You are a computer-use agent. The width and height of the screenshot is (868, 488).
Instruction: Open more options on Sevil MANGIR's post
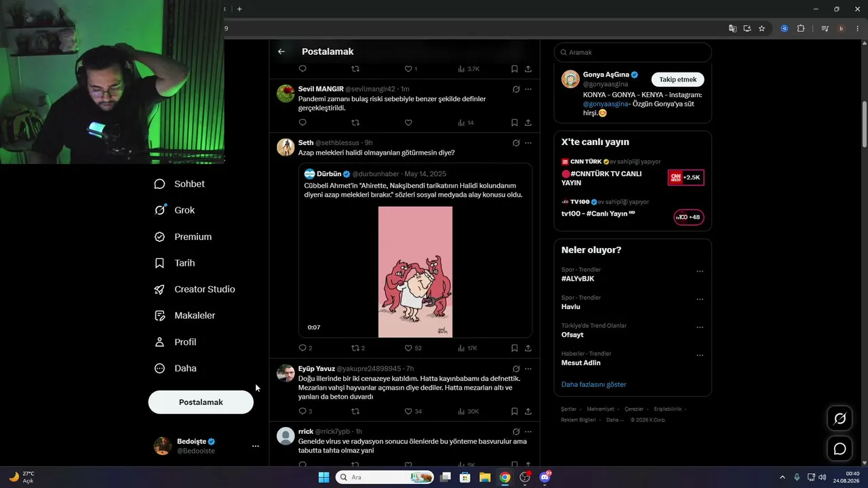click(528, 89)
